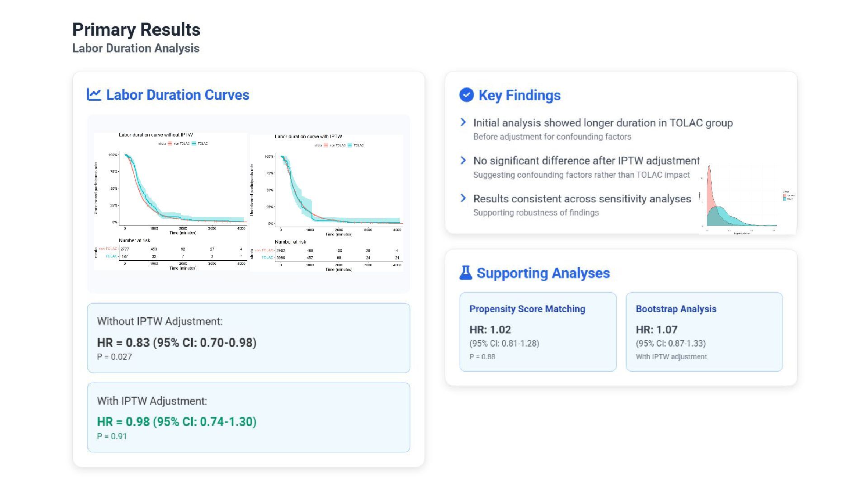Click the 'Key Findings' heading
The width and height of the screenshot is (868, 488).
[x=519, y=95]
